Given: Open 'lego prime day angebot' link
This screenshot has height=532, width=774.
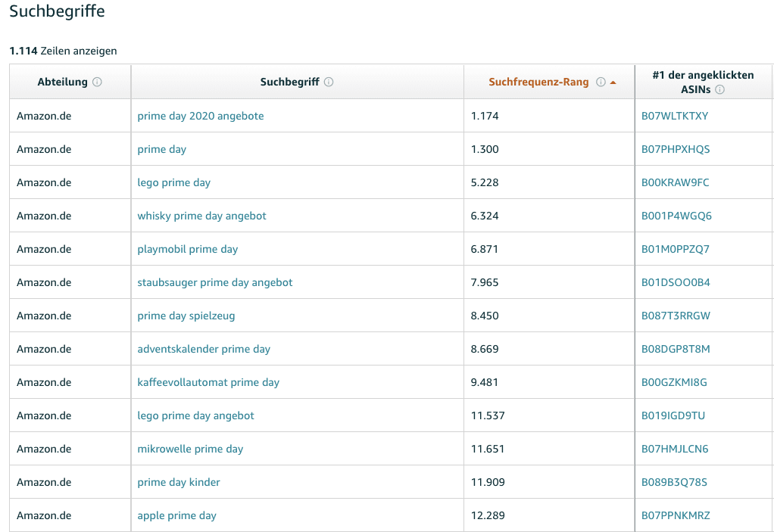Looking at the screenshot, I should pos(195,415).
